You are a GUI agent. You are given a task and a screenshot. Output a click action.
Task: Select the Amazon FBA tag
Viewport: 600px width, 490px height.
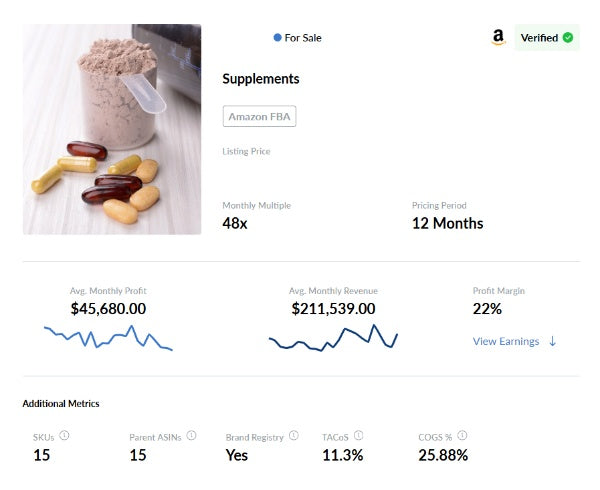[x=259, y=116]
